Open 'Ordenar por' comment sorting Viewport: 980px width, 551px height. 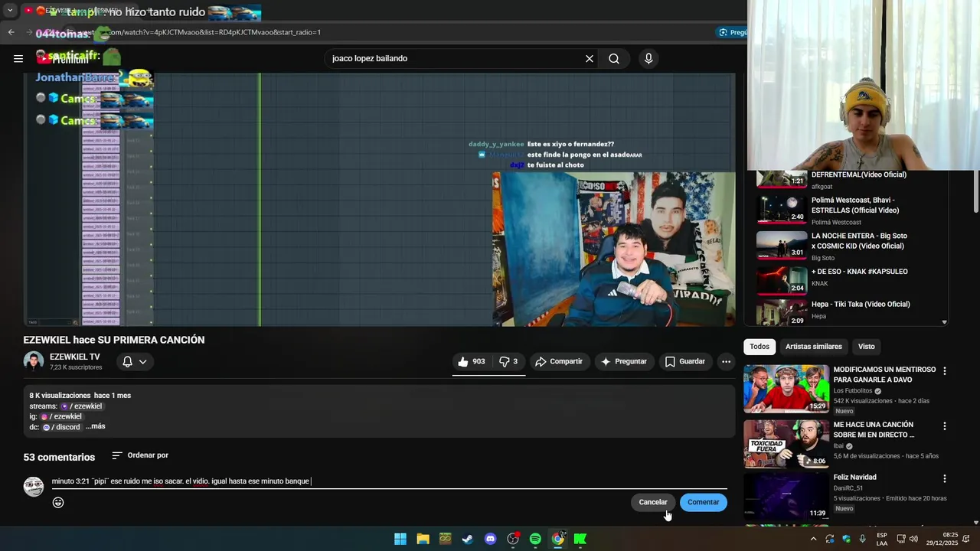click(x=140, y=455)
